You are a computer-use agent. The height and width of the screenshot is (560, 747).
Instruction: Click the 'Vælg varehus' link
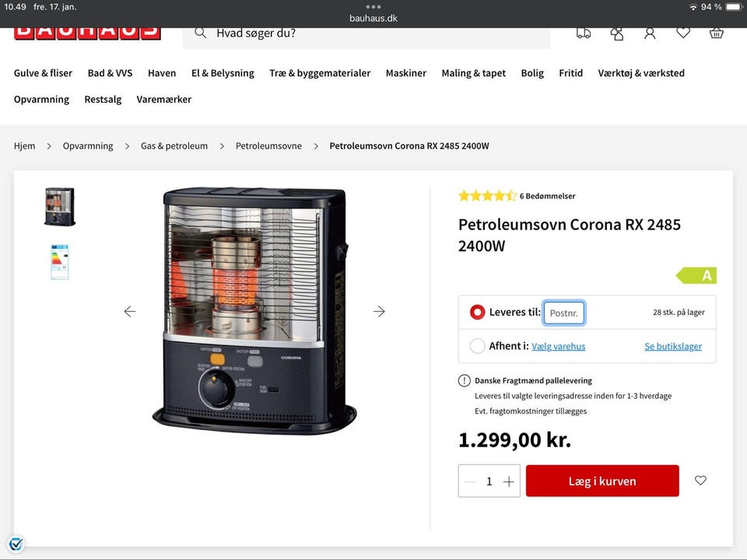[x=559, y=346]
